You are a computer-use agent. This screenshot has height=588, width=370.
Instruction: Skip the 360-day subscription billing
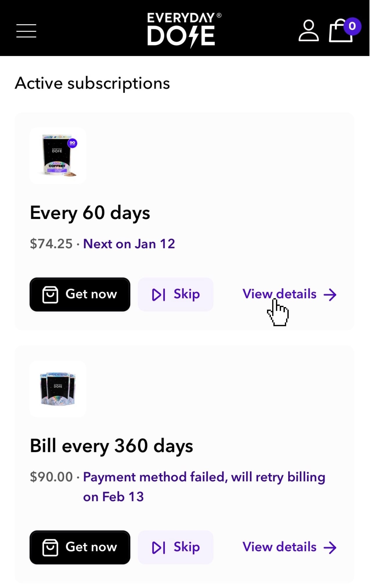point(176,547)
